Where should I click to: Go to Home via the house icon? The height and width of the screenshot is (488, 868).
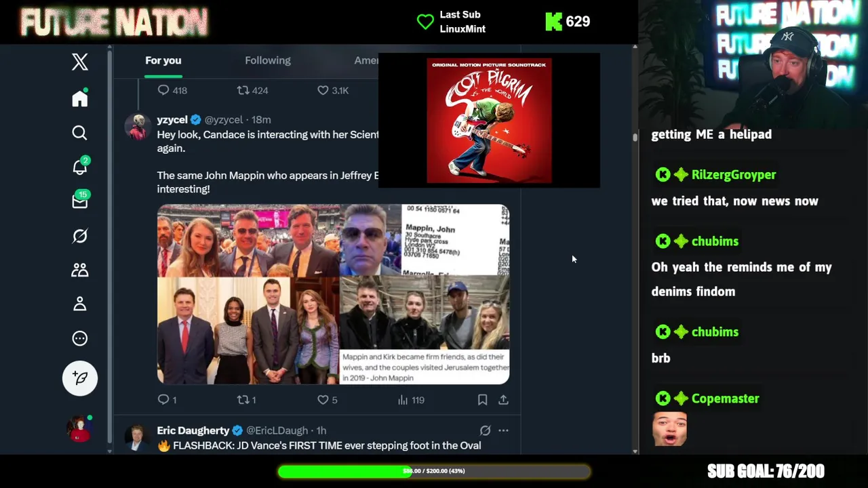click(x=80, y=98)
